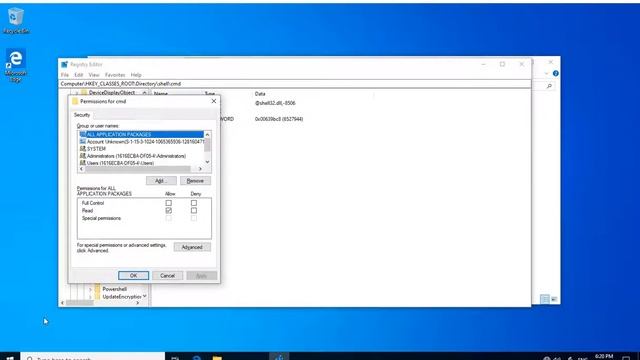The image size is (640, 360).
Task: Click the @shell32.dll,-8506 data value
Action: click(275, 103)
